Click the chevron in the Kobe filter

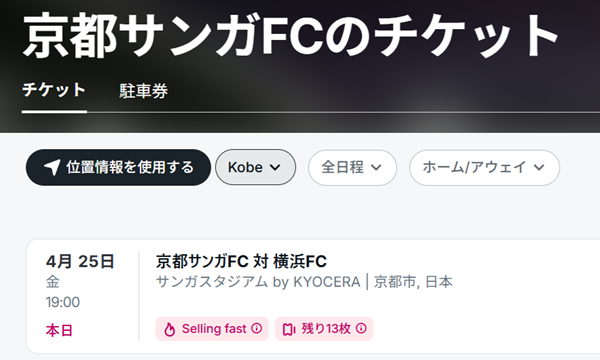(x=275, y=168)
